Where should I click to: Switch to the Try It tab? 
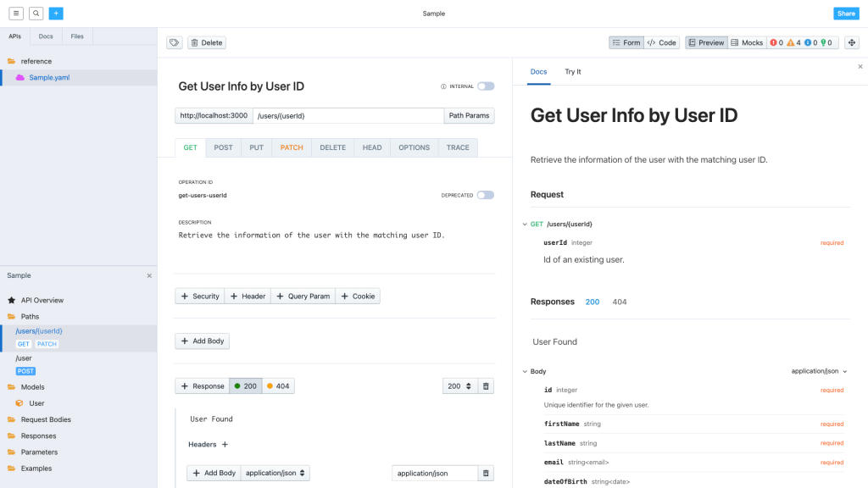(x=573, y=72)
